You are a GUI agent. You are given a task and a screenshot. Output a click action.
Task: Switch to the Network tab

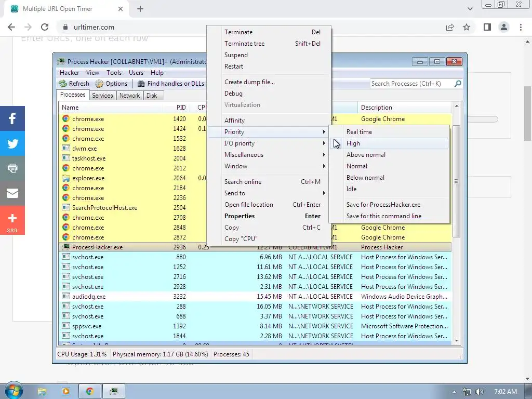129,96
